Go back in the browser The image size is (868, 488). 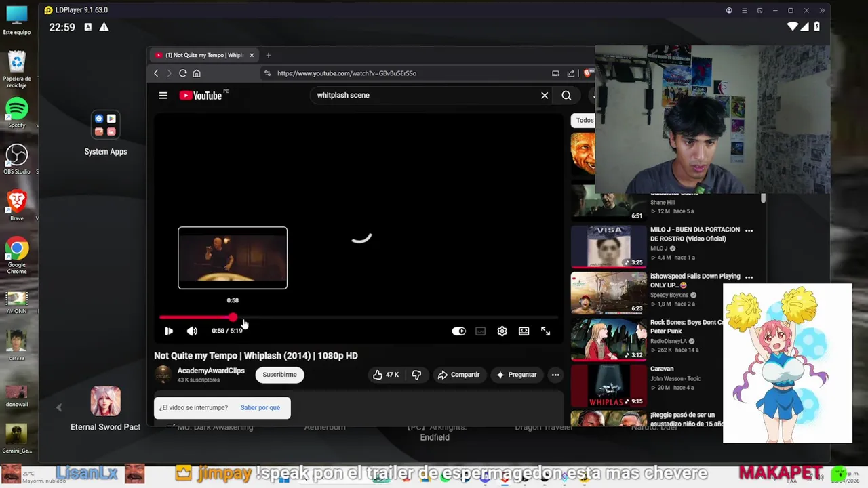tap(156, 73)
